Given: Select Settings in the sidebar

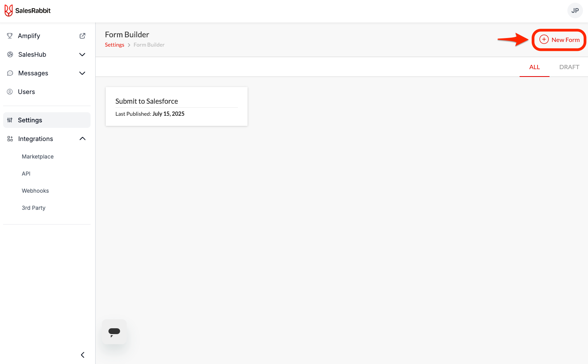Looking at the screenshot, I should pyautogui.click(x=47, y=120).
